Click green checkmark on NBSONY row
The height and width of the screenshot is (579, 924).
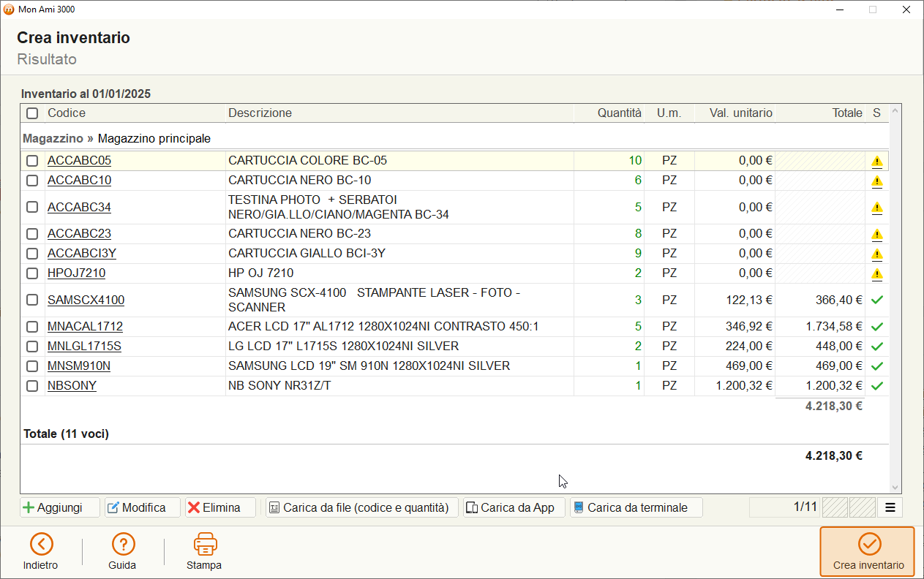877,386
